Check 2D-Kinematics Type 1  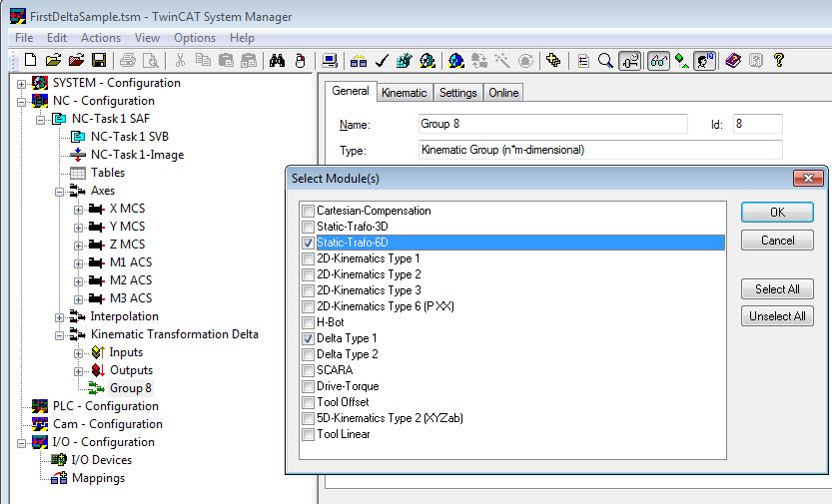coord(308,258)
